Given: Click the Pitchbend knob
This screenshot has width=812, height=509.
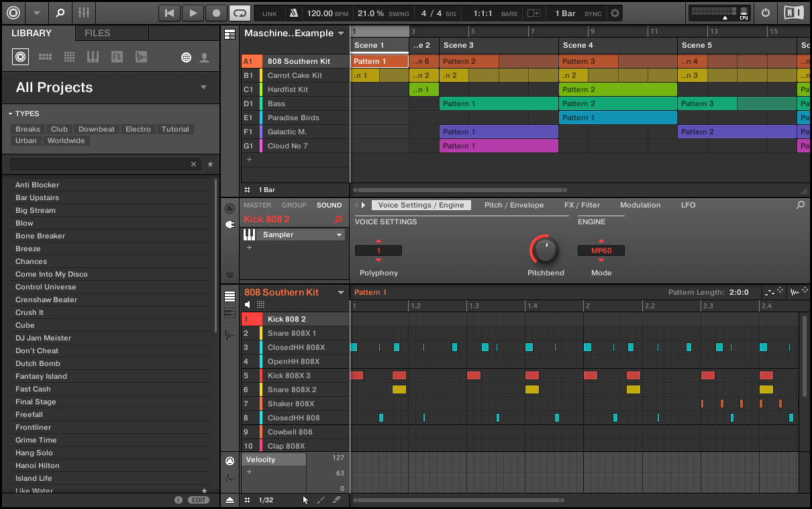Looking at the screenshot, I should pos(546,250).
